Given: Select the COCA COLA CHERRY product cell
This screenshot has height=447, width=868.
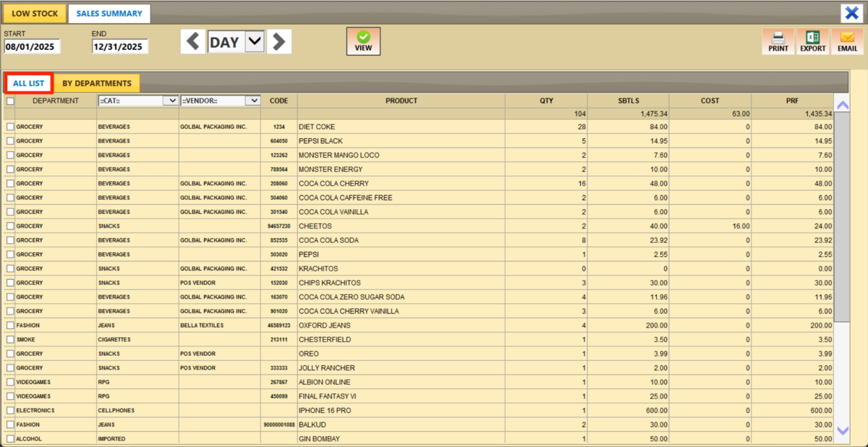Looking at the screenshot, I should [x=401, y=184].
